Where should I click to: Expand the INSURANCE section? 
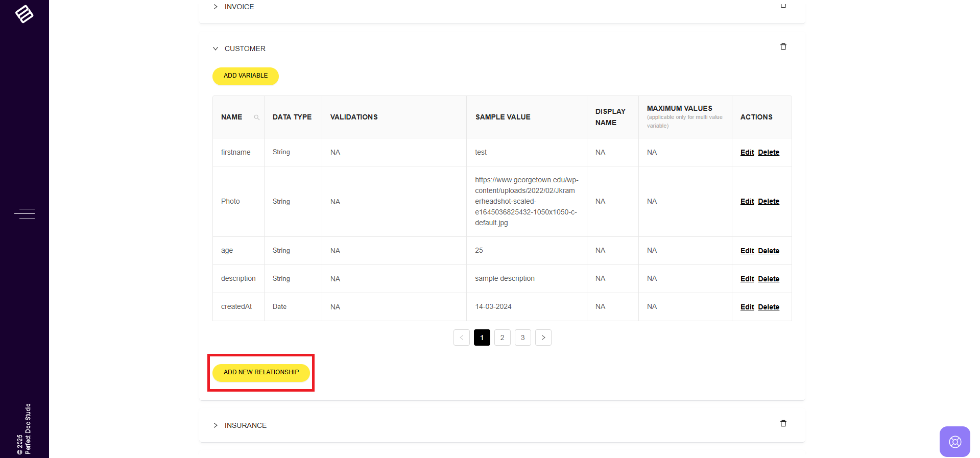(x=216, y=425)
